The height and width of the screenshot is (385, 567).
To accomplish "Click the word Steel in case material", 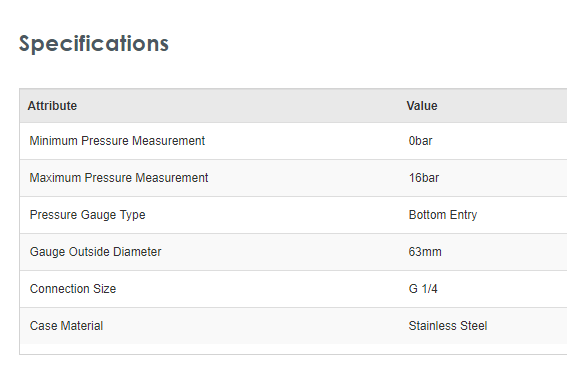I will pyautogui.click(x=473, y=326).
